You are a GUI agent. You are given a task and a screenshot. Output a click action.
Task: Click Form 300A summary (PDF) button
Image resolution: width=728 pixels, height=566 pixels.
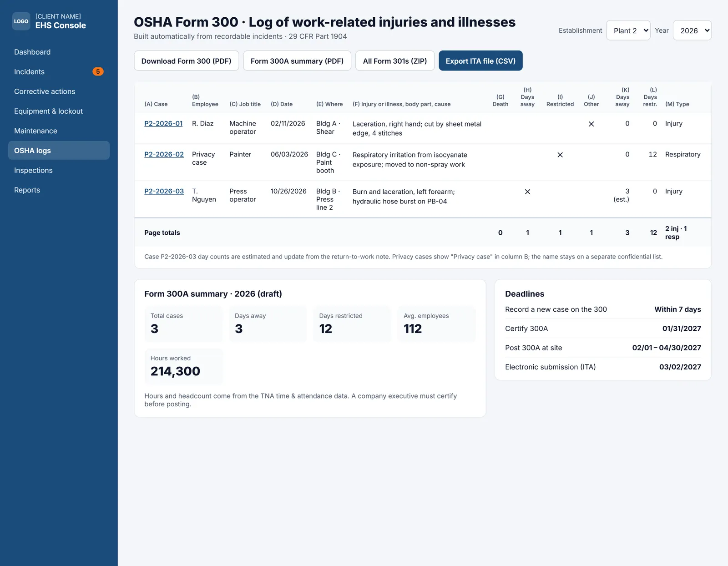click(297, 61)
